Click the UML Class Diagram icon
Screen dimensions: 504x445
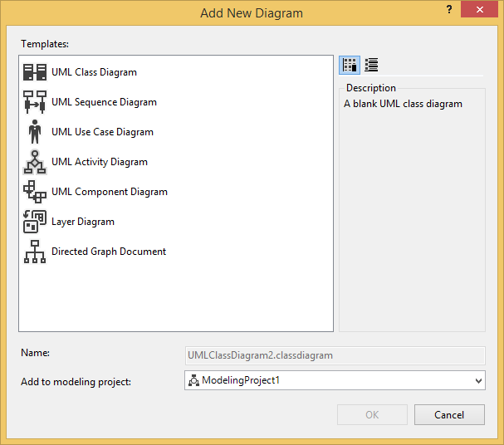click(x=35, y=72)
